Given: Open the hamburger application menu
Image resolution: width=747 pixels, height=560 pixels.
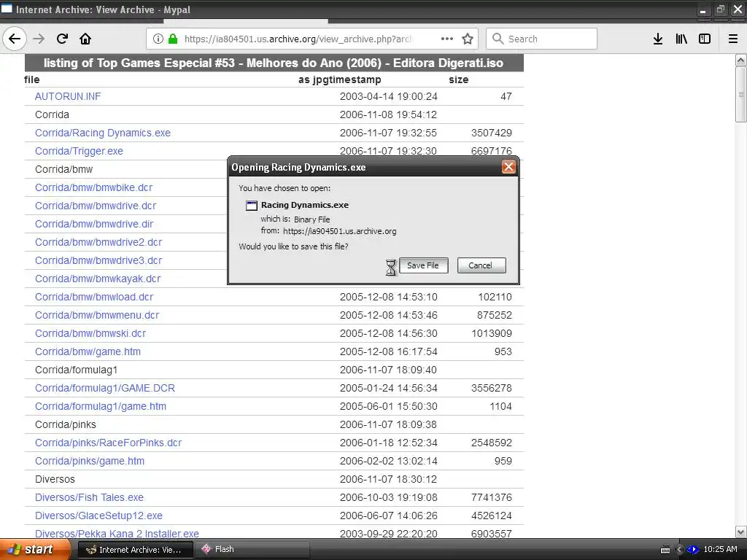Looking at the screenshot, I should tap(733, 39).
